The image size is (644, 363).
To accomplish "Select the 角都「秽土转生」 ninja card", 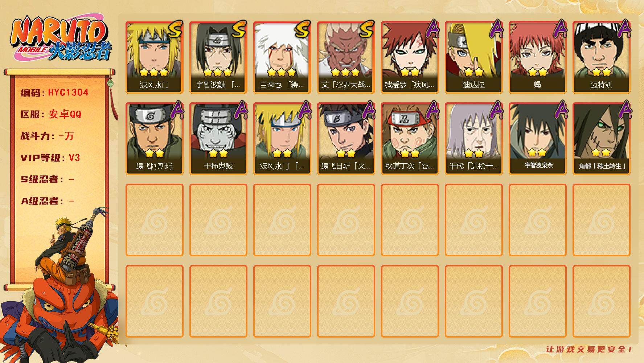I will point(601,139).
